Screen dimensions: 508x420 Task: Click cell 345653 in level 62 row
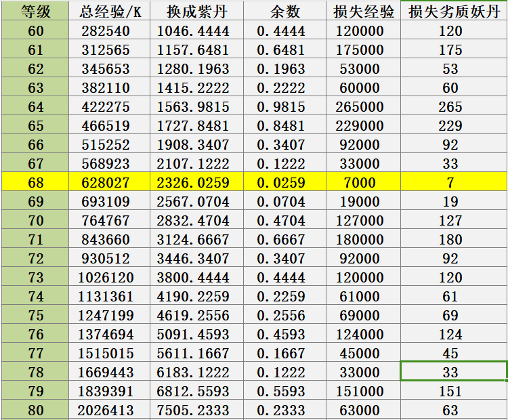pos(110,68)
